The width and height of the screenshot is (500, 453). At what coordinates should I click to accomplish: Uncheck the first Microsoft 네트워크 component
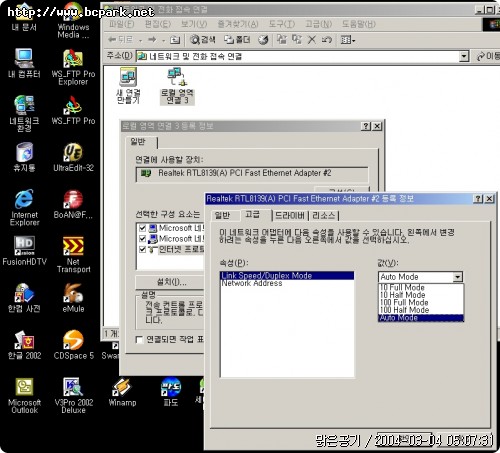click(143, 228)
